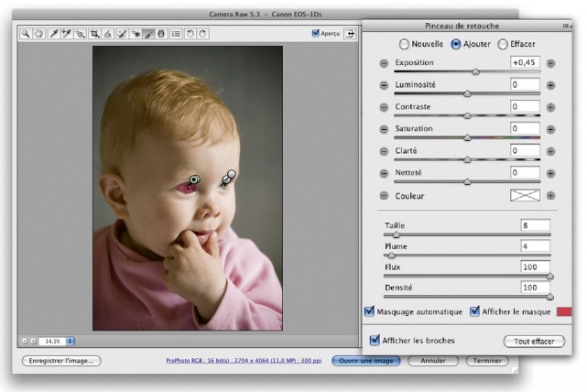Click the Taille value field
Screen dimensions: 587x392
536,225
